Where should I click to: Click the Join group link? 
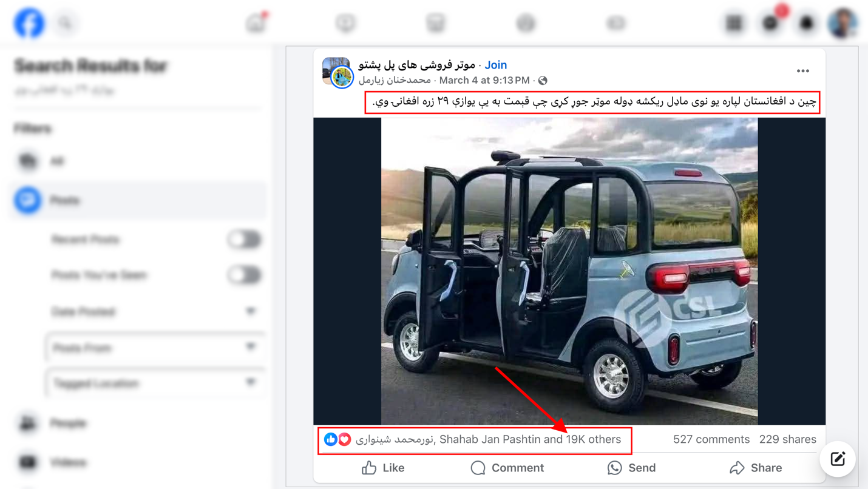click(x=495, y=65)
